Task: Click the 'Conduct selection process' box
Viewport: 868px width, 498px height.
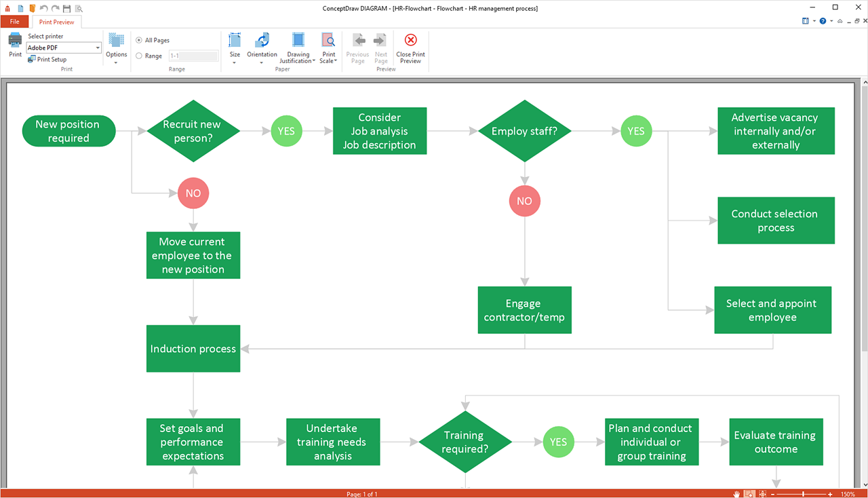Action: (x=776, y=221)
